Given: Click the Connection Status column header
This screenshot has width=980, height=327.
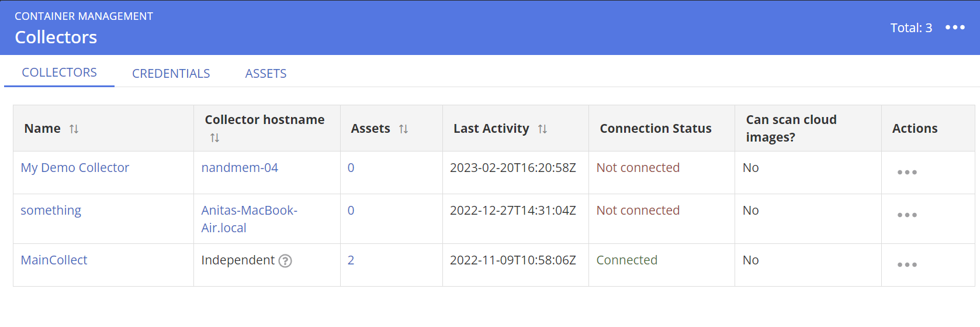Looking at the screenshot, I should coord(655,129).
